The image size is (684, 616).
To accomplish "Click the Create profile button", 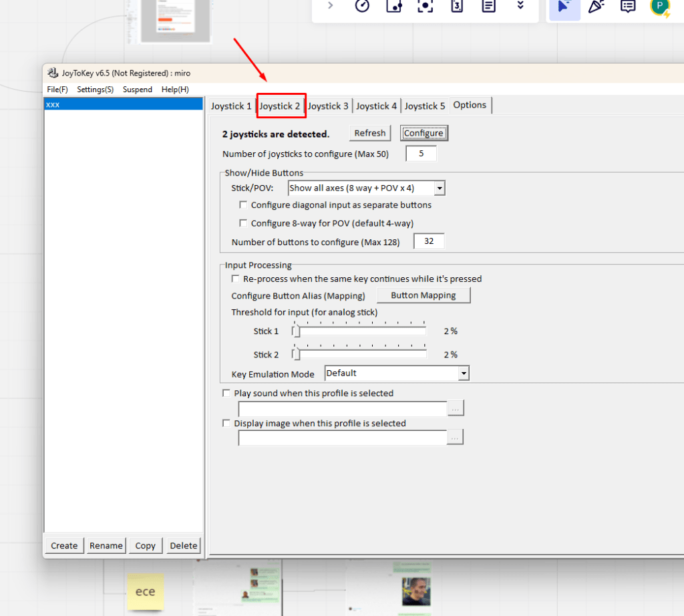I will click(64, 545).
